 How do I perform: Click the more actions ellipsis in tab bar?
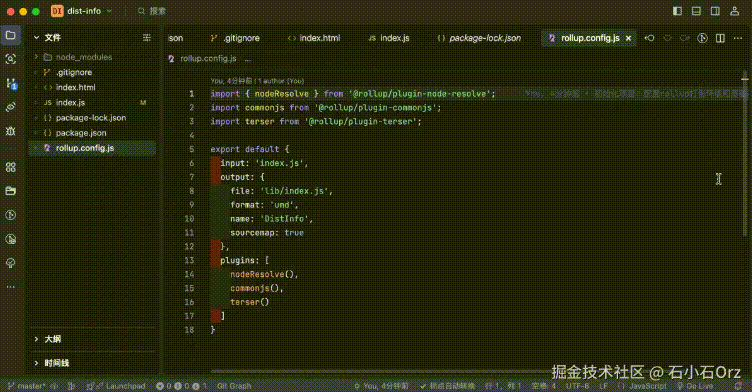pos(738,38)
